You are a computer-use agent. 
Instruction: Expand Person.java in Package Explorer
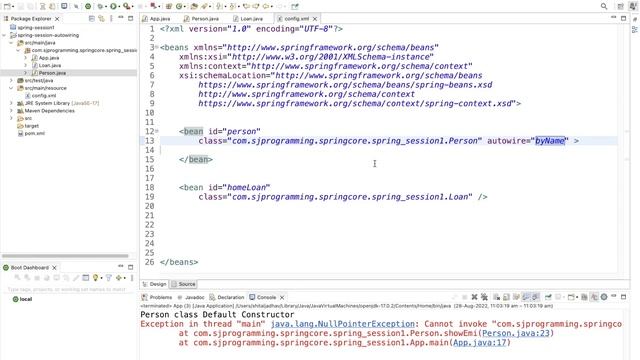(26, 73)
